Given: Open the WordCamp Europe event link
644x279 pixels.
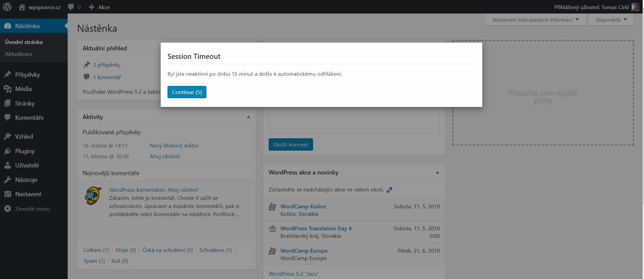Looking at the screenshot, I should pyautogui.click(x=304, y=251).
